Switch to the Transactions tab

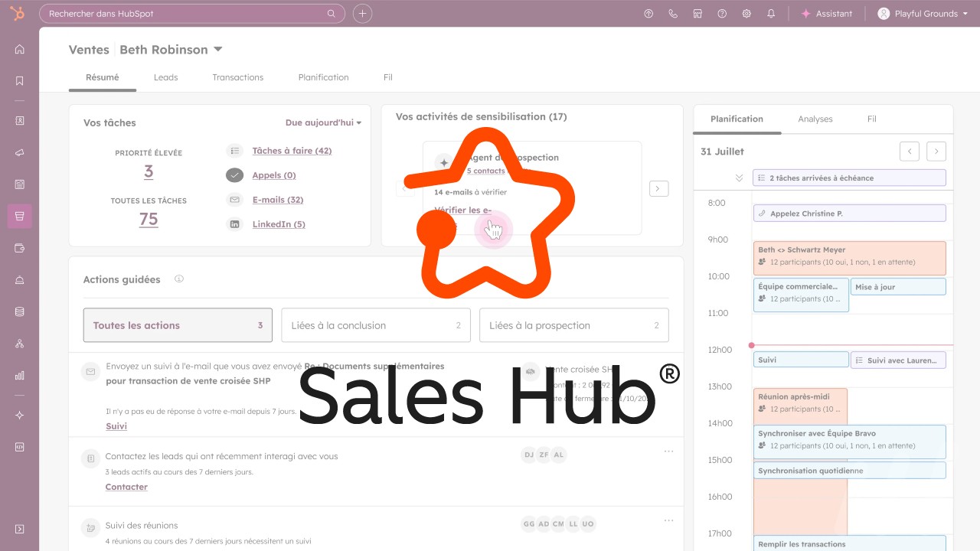(238, 77)
